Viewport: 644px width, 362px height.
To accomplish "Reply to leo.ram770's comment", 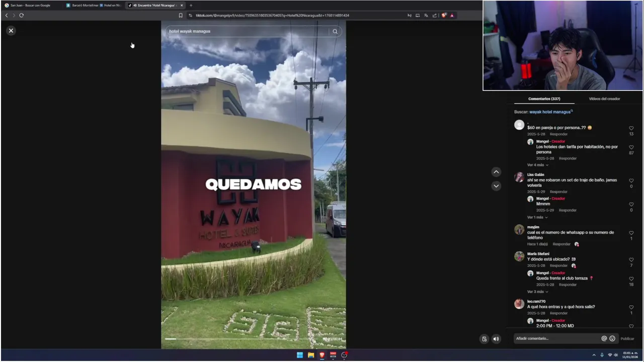I will [558, 313].
